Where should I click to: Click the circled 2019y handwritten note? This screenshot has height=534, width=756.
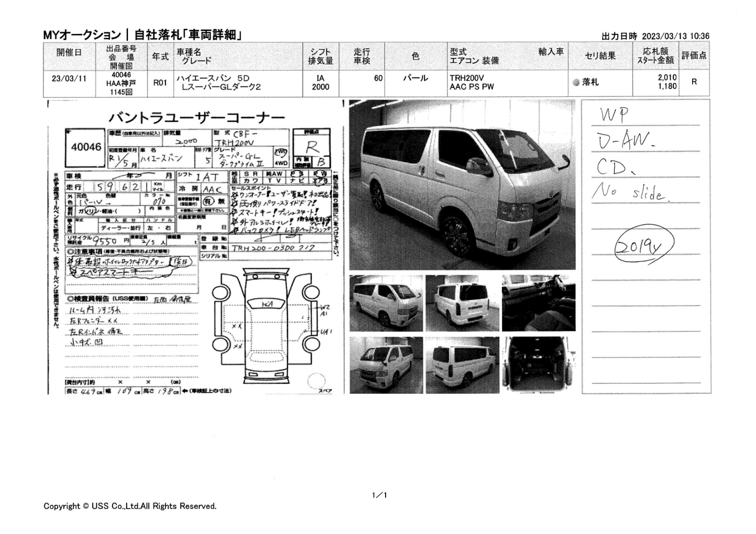point(644,245)
